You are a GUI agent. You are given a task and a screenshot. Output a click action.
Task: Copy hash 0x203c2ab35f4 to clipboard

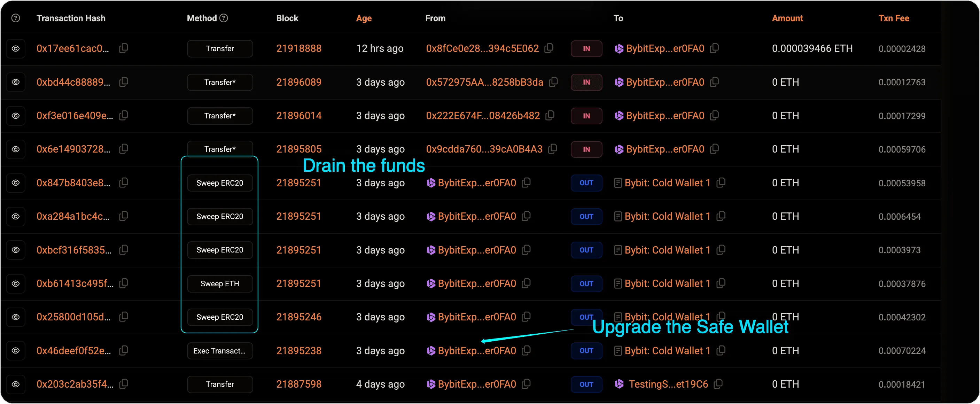pyautogui.click(x=124, y=384)
